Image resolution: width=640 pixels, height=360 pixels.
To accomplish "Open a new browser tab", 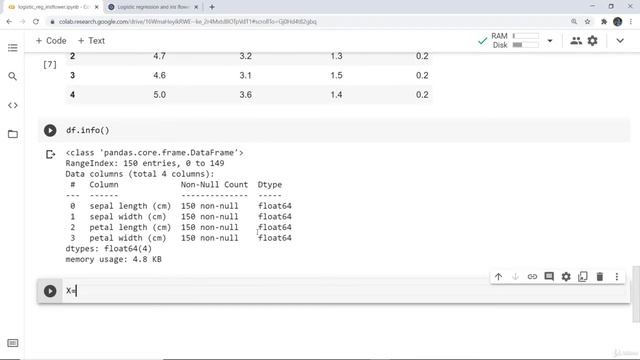I will pyautogui.click(x=212, y=7).
